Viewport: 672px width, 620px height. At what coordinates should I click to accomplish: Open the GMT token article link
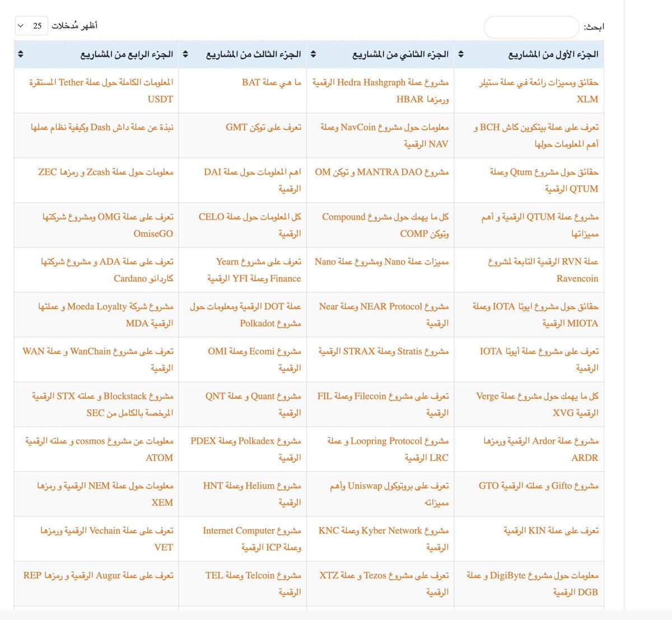(263, 127)
